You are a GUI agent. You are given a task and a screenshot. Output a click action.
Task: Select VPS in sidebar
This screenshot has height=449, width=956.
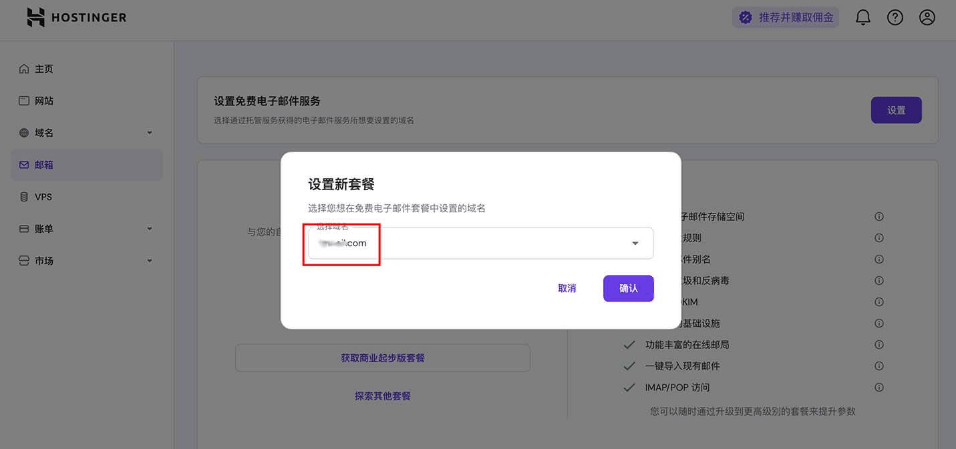[43, 197]
